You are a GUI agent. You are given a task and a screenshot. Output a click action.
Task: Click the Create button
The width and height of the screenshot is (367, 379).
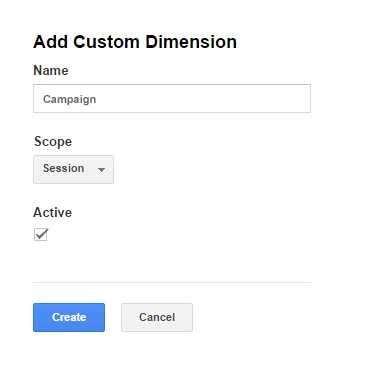coord(69,317)
